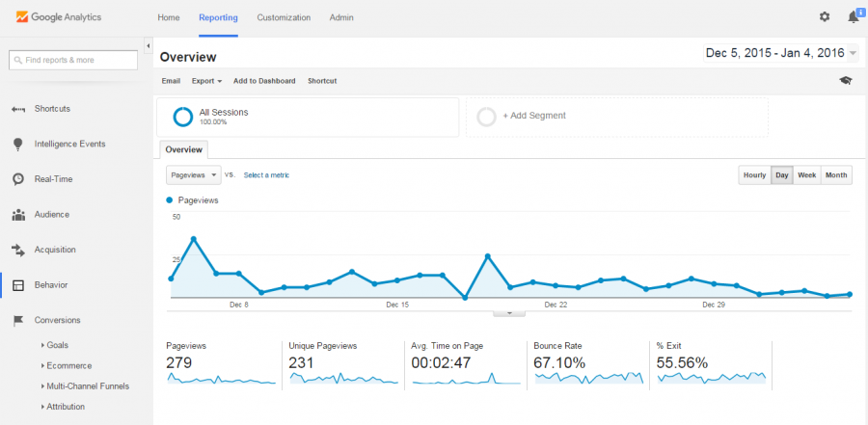Open the Real-Time reports section
The image size is (868, 425).
pyautogui.click(x=53, y=179)
